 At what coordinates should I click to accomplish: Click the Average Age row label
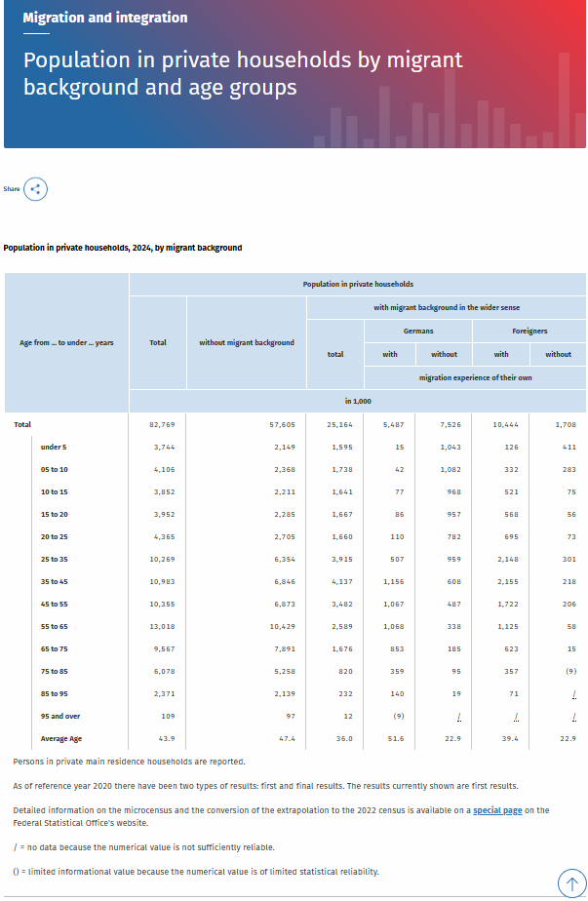point(61,738)
